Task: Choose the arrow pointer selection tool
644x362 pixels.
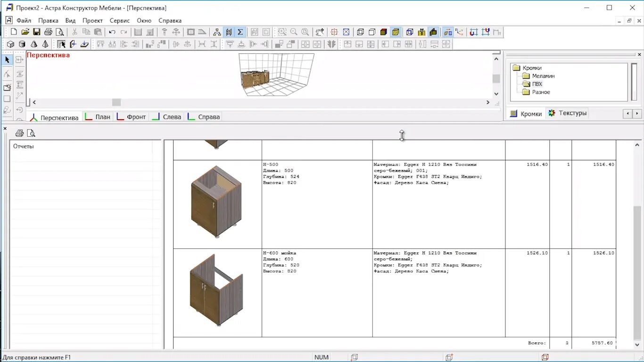Action: (x=7, y=60)
